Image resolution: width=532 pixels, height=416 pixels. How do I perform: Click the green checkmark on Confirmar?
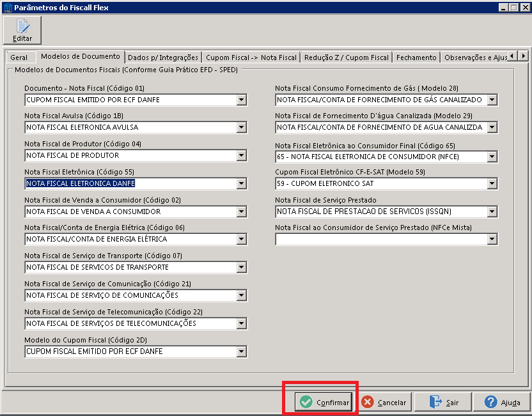point(306,402)
